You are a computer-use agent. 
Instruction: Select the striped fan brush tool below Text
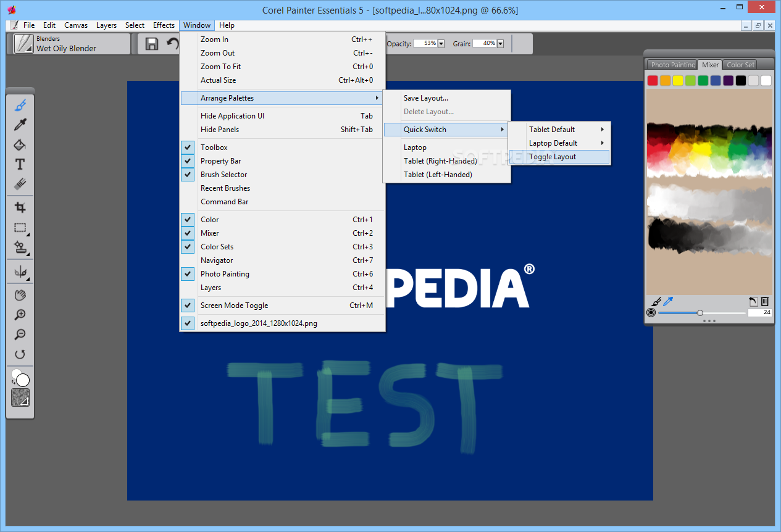click(20, 184)
